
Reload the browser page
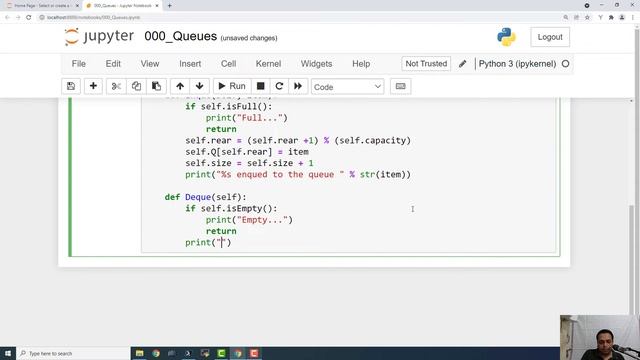point(29,17)
